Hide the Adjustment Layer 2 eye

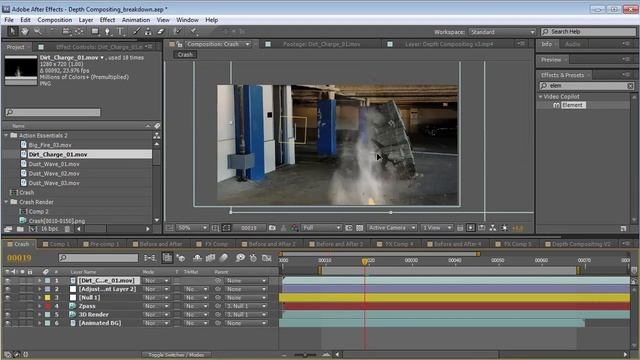(7, 289)
